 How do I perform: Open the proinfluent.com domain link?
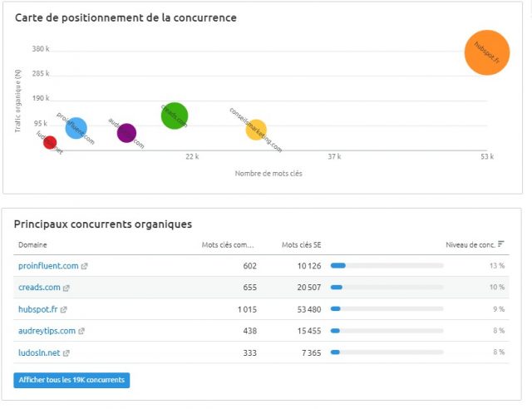coord(48,266)
